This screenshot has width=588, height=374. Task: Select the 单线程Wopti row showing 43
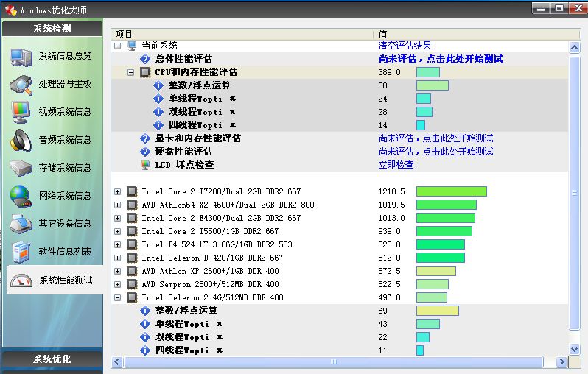click(340, 324)
